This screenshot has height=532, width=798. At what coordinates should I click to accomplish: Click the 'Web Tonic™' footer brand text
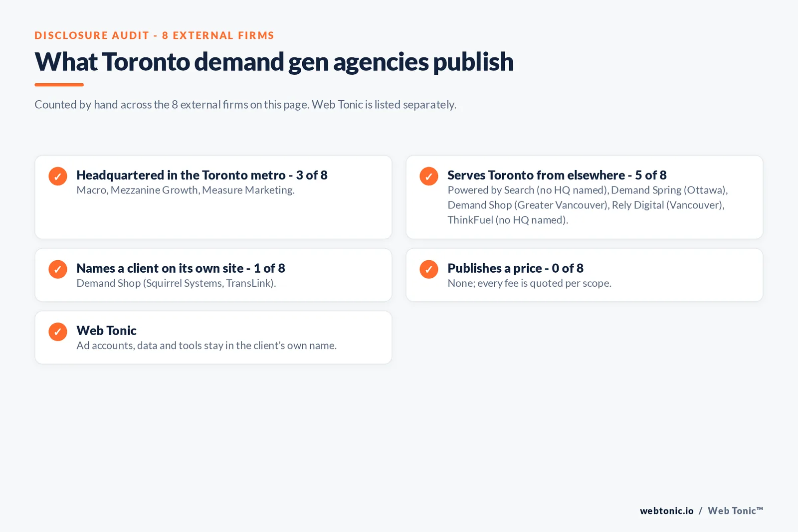(735, 511)
